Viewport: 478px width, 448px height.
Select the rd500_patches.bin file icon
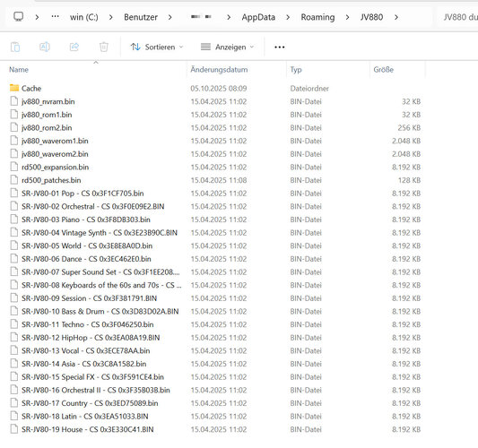tap(14, 180)
